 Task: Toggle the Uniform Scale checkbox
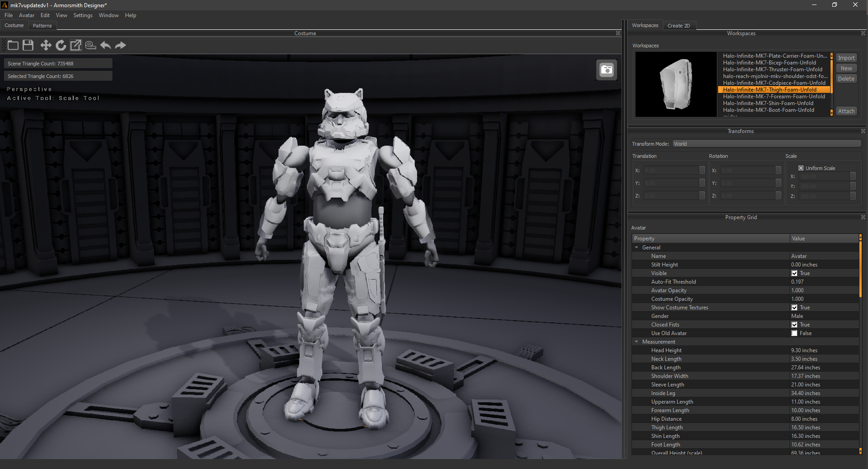[801, 168]
